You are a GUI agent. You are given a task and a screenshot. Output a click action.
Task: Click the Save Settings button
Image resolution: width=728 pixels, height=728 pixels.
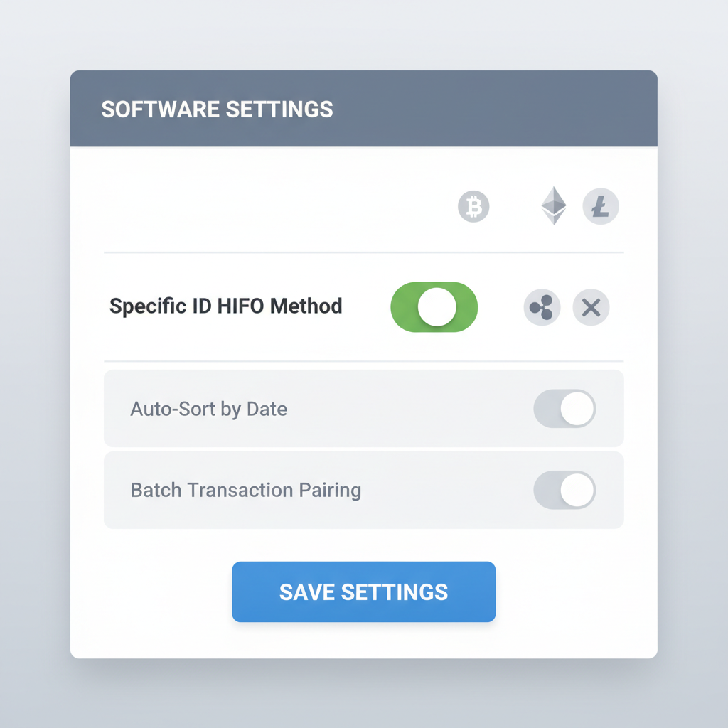click(x=363, y=591)
